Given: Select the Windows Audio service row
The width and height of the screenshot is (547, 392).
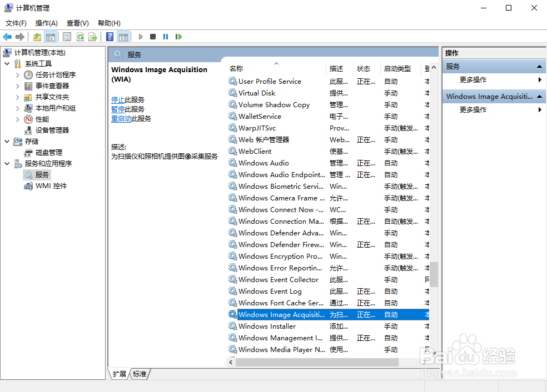Looking at the screenshot, I should [x=328, y=163].
